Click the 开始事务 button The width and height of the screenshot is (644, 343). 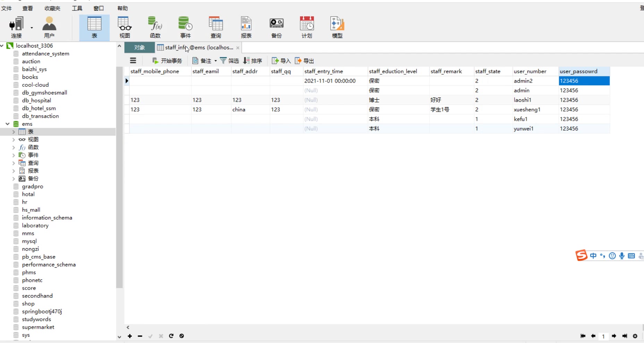(x=167, y=61)
